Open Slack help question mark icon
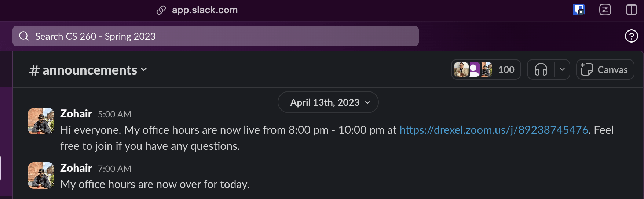Image resolution: width=644 pixels, height=199 pixels. coord(631,36)
